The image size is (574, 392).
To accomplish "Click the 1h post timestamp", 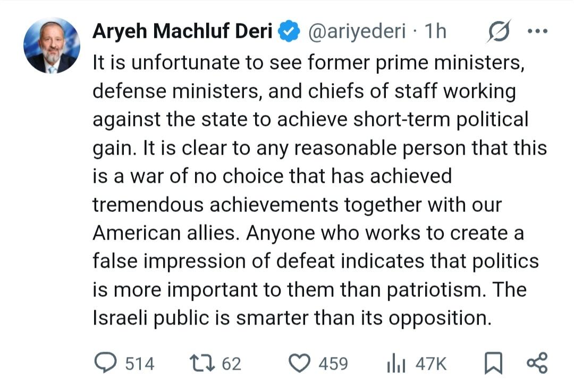I will tap(435, 32).
